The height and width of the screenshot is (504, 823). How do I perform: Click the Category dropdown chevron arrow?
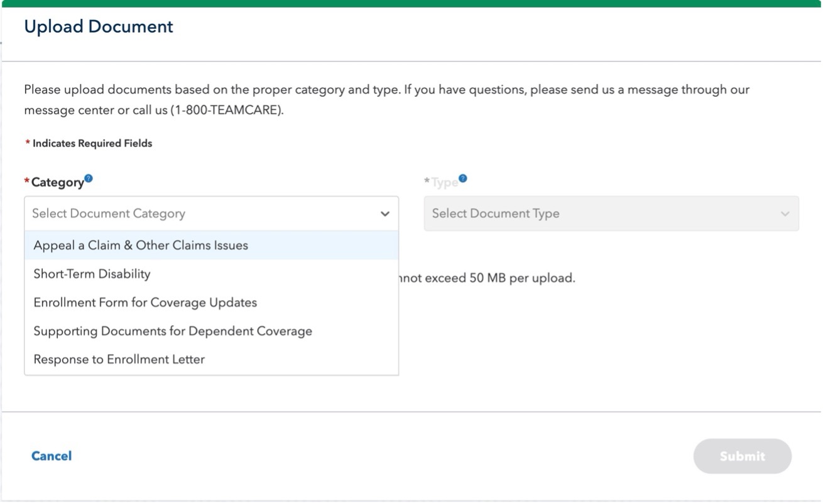[385, 213]
